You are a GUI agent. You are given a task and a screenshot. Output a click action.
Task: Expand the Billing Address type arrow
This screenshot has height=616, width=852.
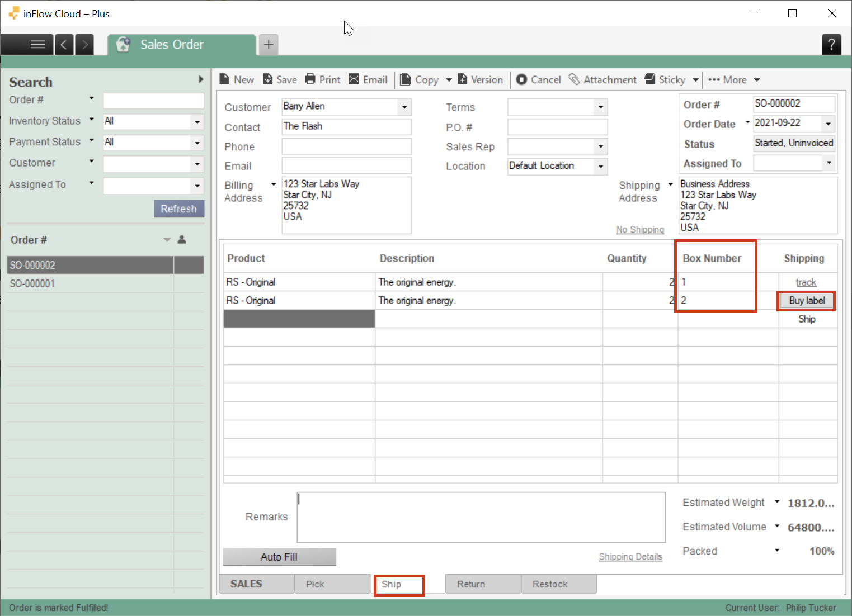pyautogui.click(x=274, y=184)
